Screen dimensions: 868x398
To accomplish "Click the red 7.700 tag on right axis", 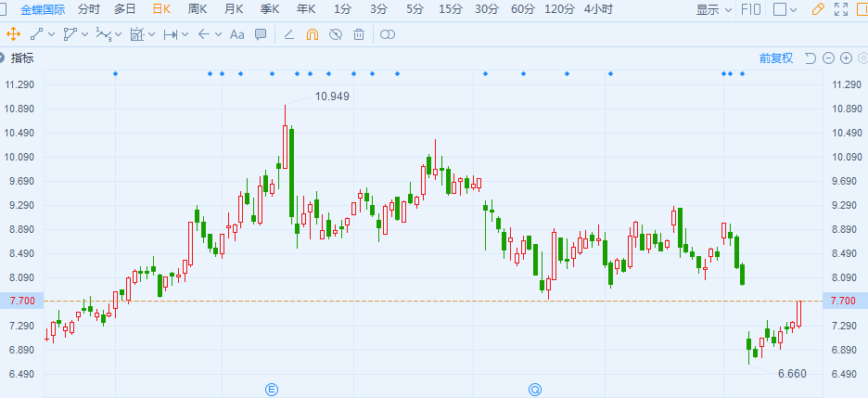I will [844, 302].
